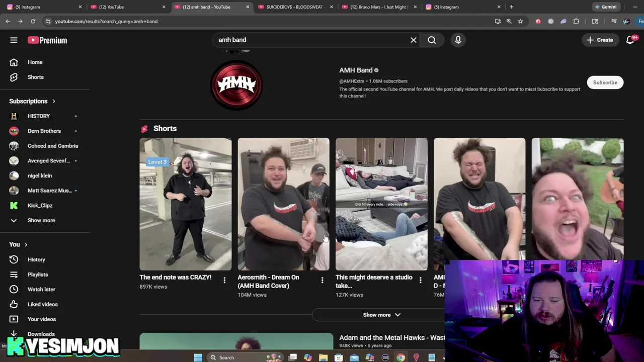Open Microsoft Store from the taskbar
Image resolution: width=644 pixels, height=362 pixels.
pos(339,357)
